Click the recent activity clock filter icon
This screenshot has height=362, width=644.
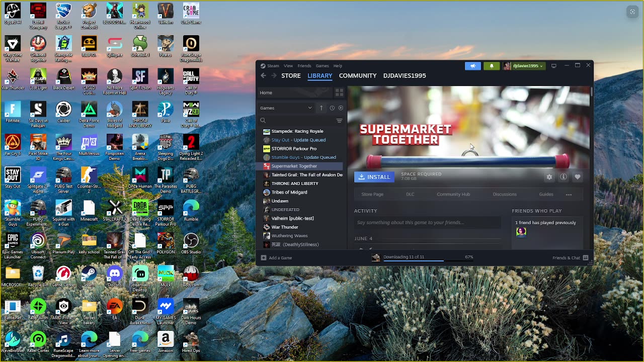[x=332, y=108]
